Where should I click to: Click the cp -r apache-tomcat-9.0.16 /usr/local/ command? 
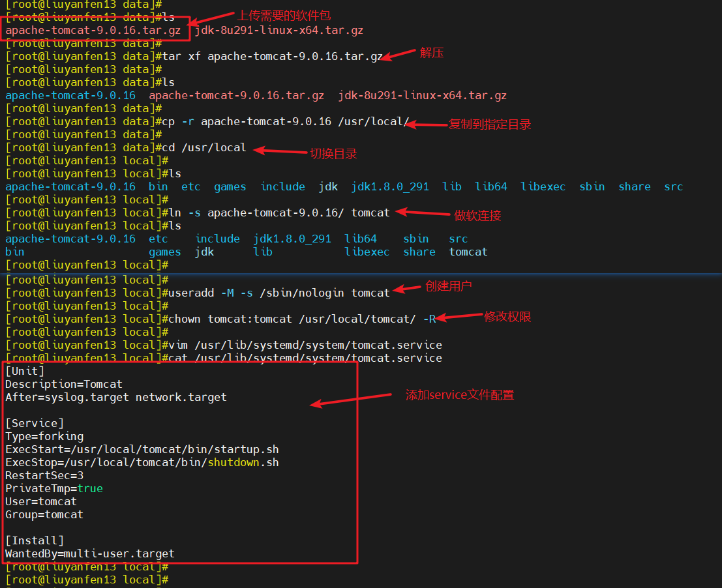click(286, 121)
